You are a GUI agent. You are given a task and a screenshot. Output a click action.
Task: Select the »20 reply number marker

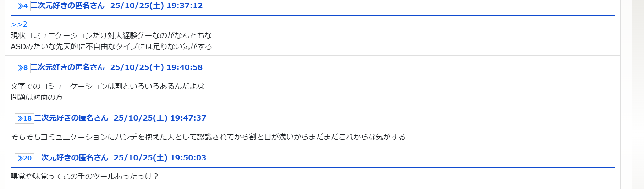tap(24, 158)
